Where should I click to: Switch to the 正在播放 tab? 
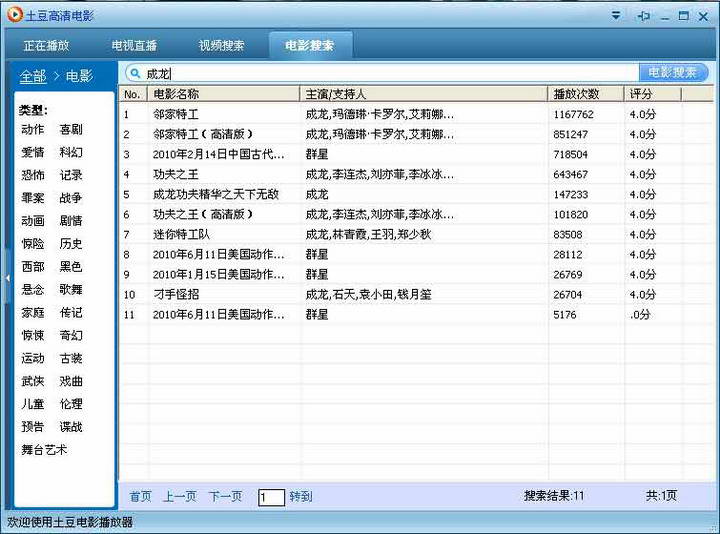pos(46,46)
